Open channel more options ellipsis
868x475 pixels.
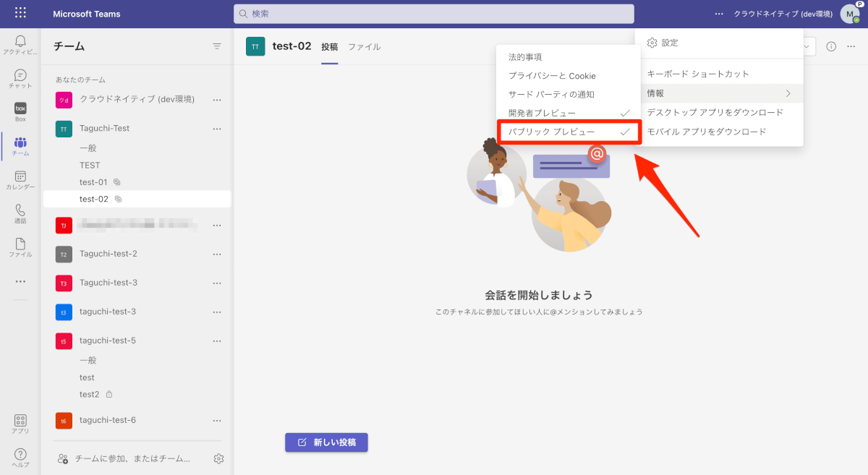[x=851, y=46]
